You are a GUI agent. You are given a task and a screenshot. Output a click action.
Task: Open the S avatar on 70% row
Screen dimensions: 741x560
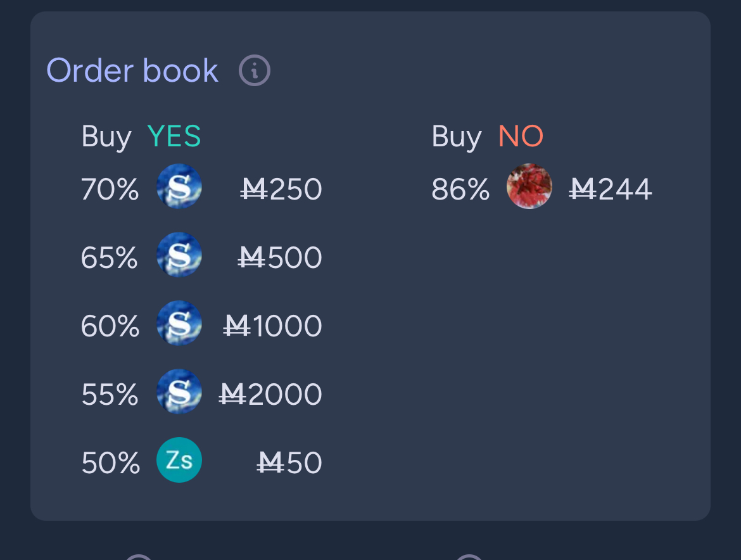point(179,186)
